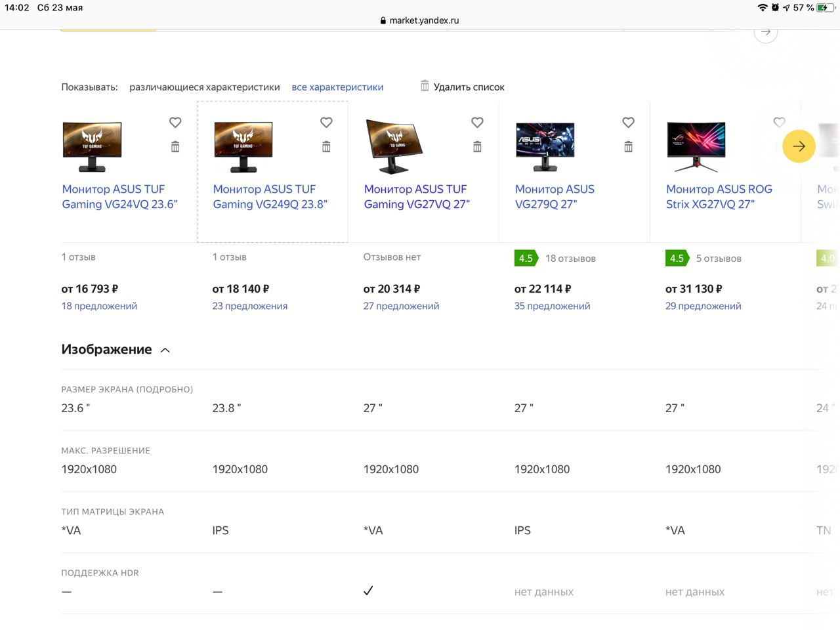840x630 pixels.
Task: Open ASUS ROG Strix XG27VQ product thumbnail
Action: [x=696, y=146]
